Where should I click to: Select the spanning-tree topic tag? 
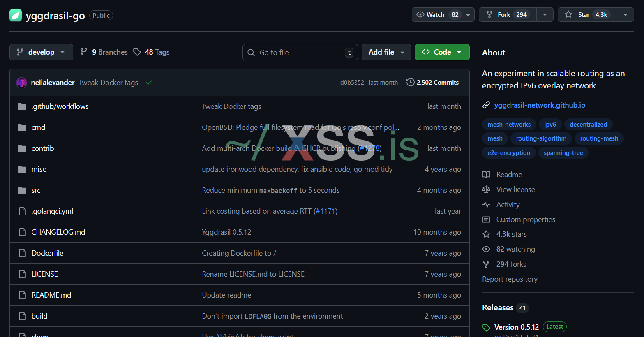pyautogui.click(x=563, y=153)
